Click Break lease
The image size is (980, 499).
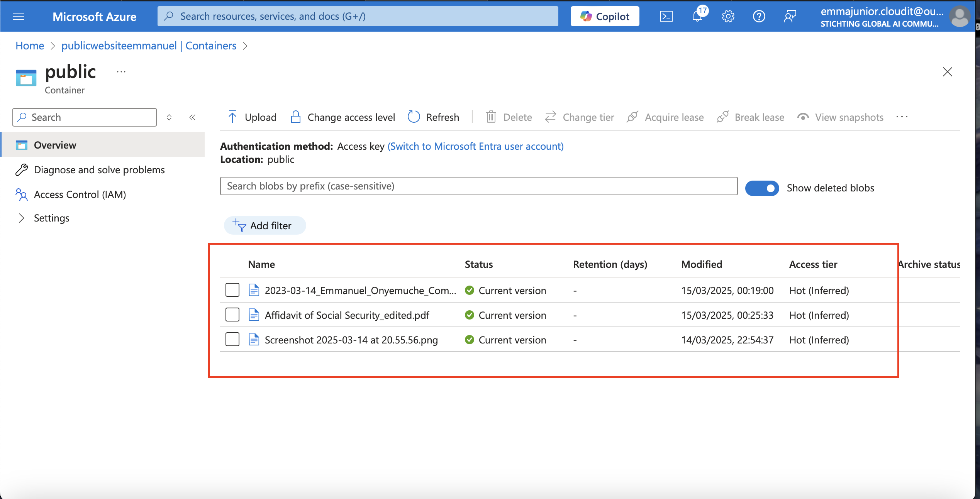point(750,117)
